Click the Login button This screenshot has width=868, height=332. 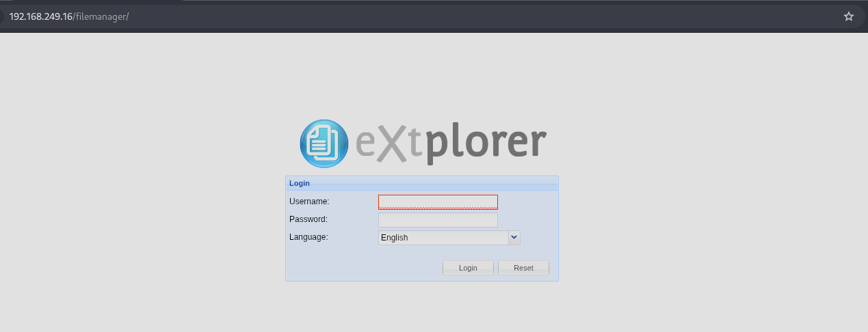tap(468, 268)
